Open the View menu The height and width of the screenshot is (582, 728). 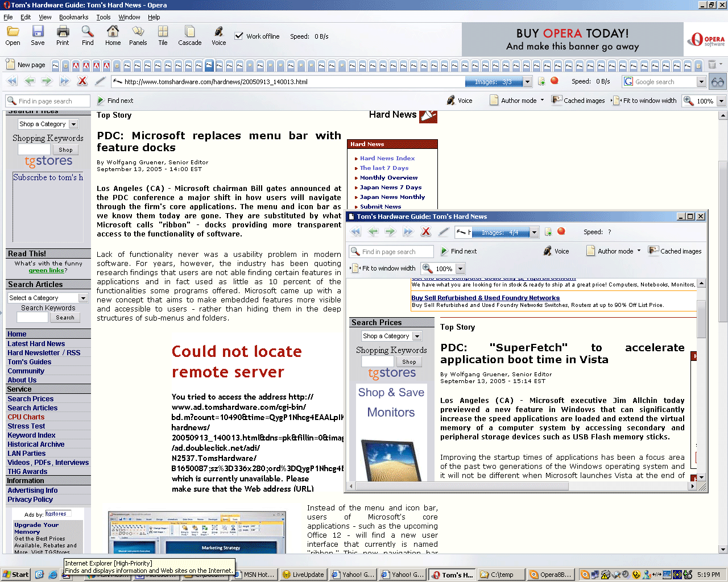(x=45, y=17)
